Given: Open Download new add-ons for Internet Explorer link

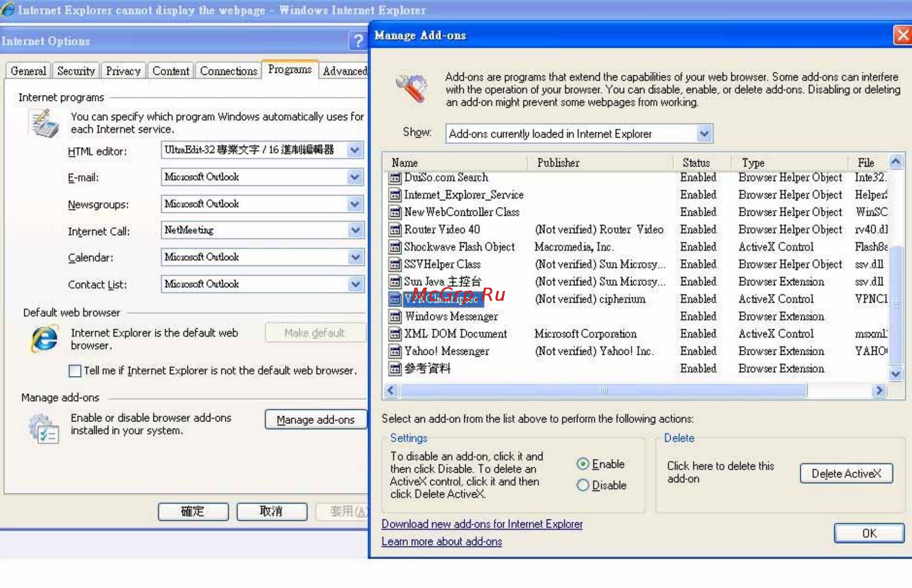Looking at the screenshot, I should 482,524.
